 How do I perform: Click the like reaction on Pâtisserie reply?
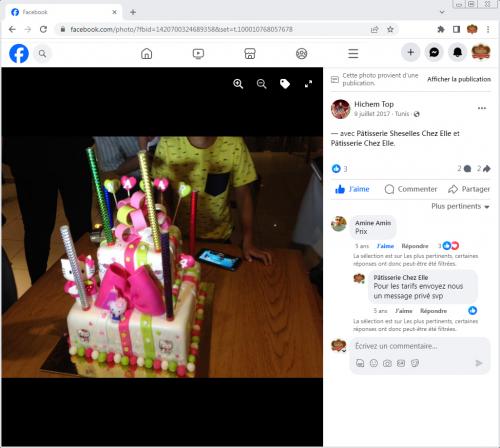pos(472,310)
